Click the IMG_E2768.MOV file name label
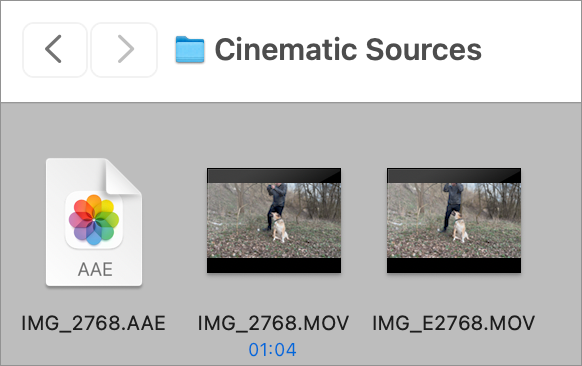 454,323
